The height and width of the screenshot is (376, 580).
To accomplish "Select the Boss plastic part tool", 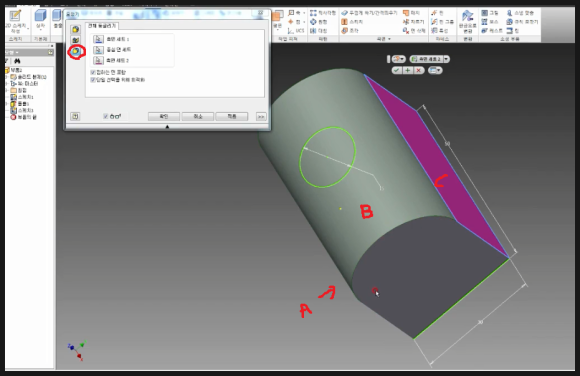I will click(490, 22).
